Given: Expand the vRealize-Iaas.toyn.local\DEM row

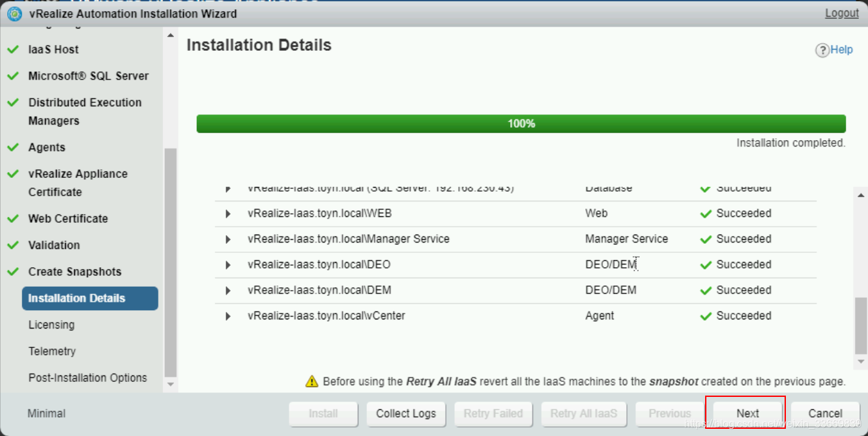Looking at the screenshot, I should (x=228, y=291).
